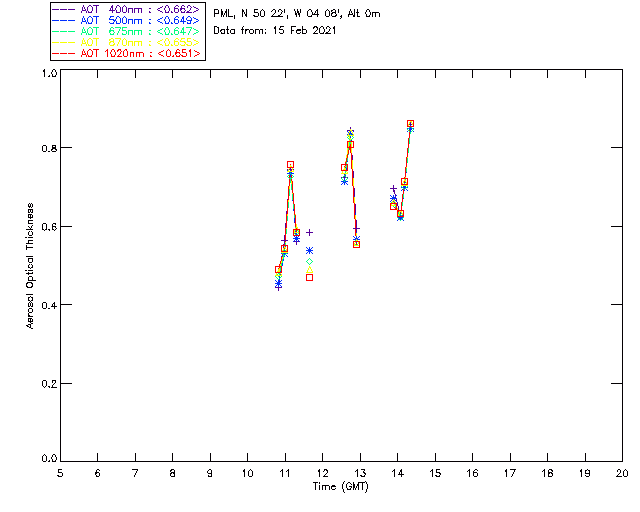Click the highest red square data point near 0.86
This screenshot has width=640, height=512.
[411, 124]
